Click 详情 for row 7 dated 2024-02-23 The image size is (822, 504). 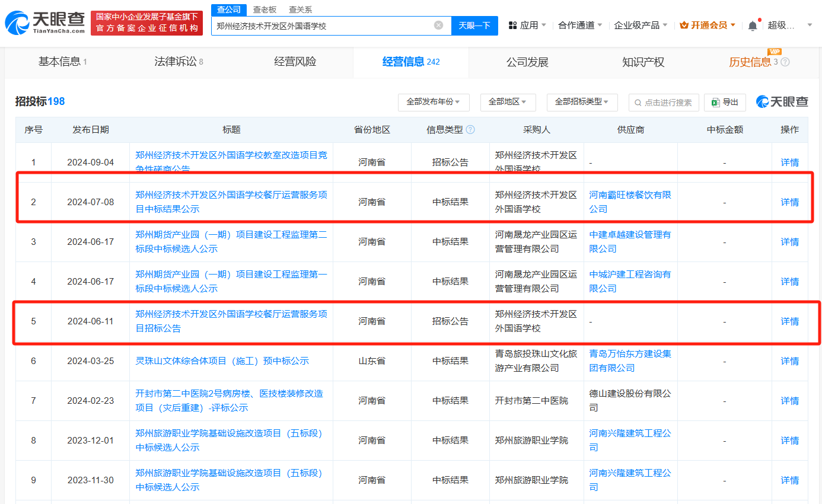click(789, 400)
